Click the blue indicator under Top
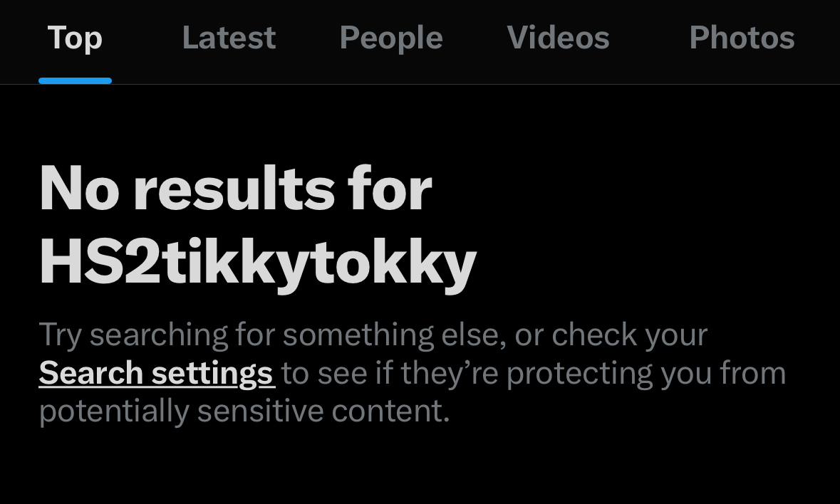The image size is (840, 504). 75,80
